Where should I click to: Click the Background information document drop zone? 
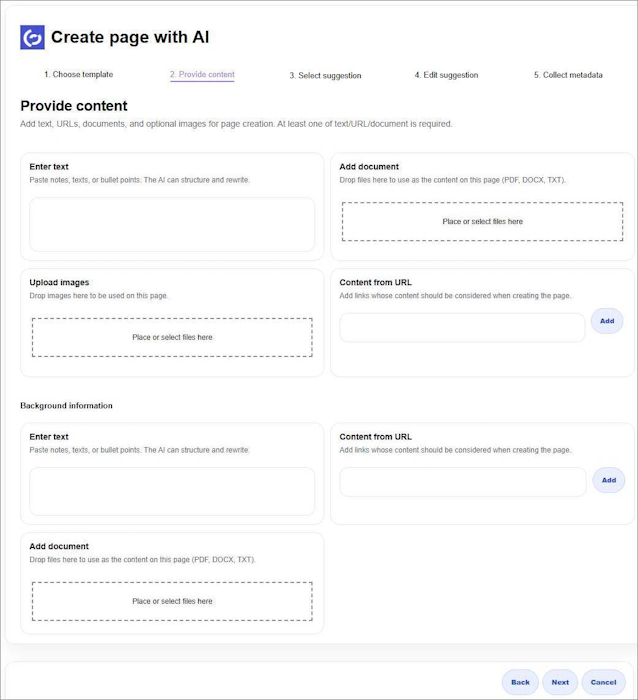pyautogui.click(x=172, y=601)
